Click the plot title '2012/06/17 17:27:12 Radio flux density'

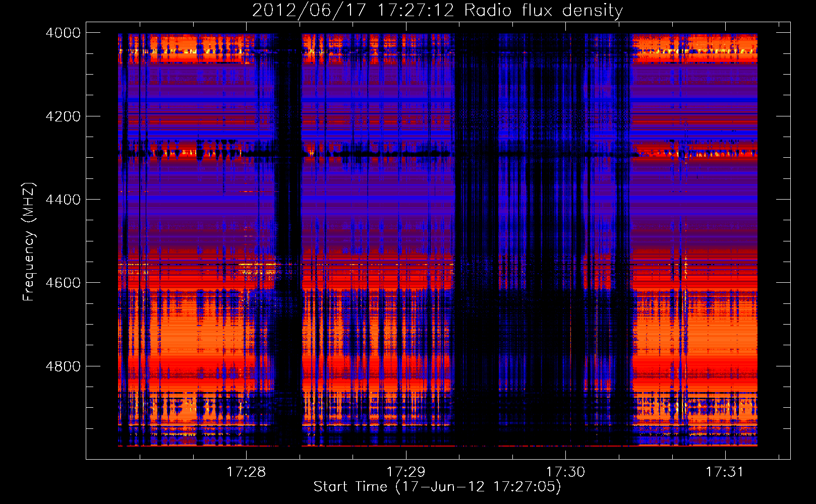(437, 11)
